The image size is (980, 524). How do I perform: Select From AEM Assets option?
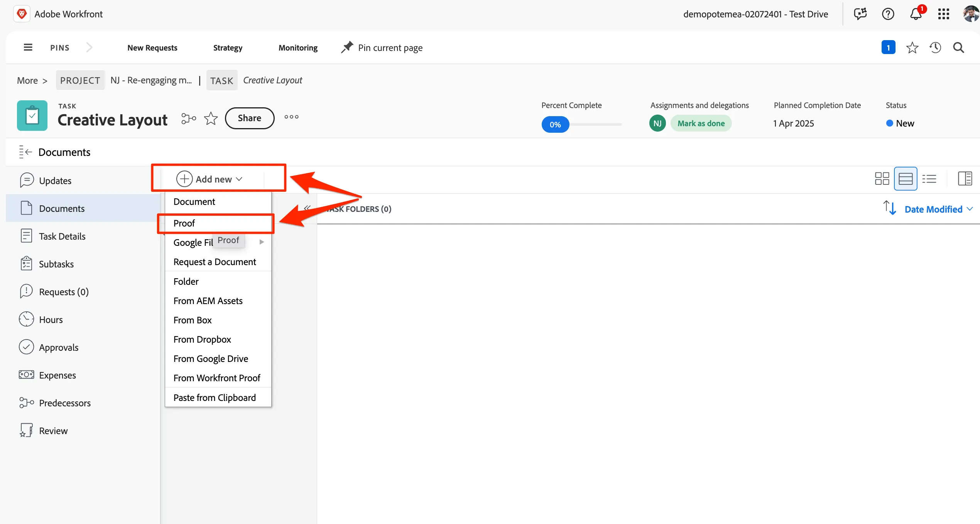(218, 301)
